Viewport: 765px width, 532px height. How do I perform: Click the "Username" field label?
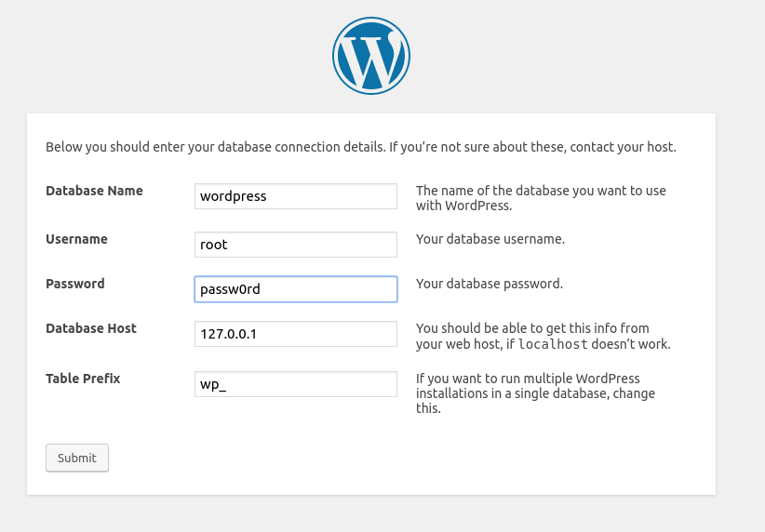pos(76,239)
